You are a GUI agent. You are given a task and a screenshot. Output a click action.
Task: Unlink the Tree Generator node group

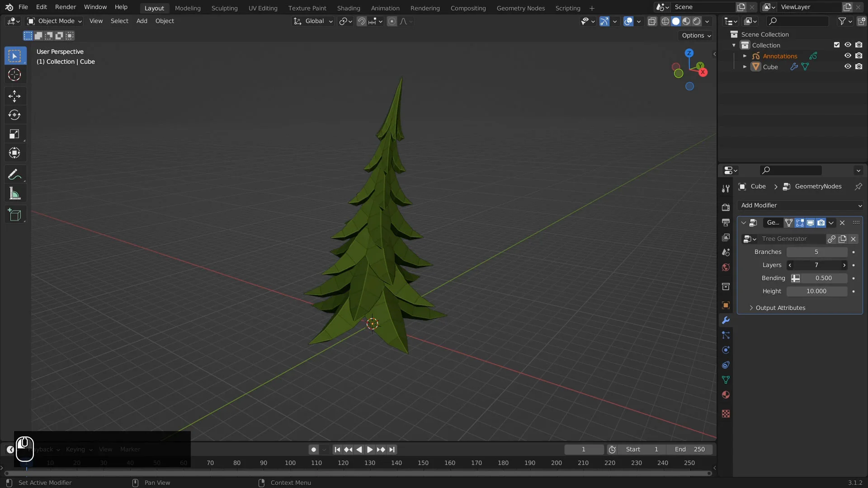click(853, 239)
